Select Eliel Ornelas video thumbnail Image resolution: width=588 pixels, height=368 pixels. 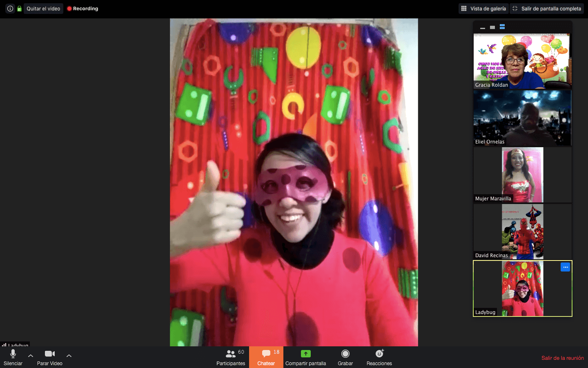coord(522,118)
